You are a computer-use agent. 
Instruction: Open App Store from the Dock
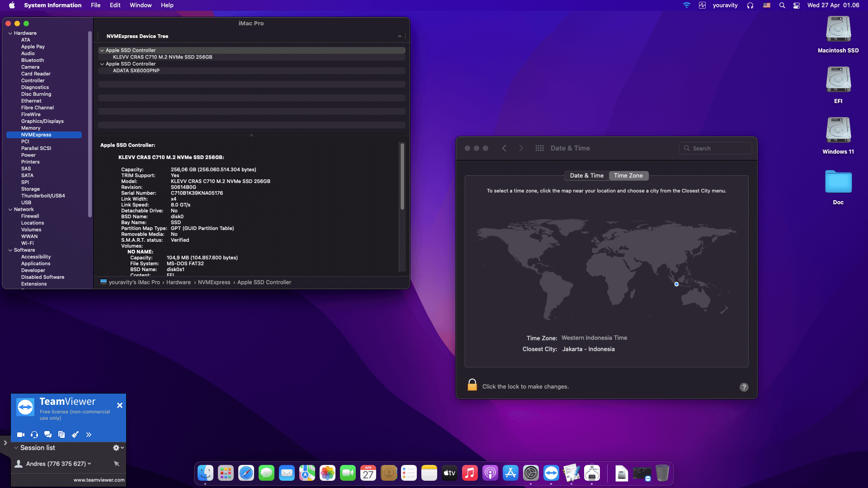[510, 473]
